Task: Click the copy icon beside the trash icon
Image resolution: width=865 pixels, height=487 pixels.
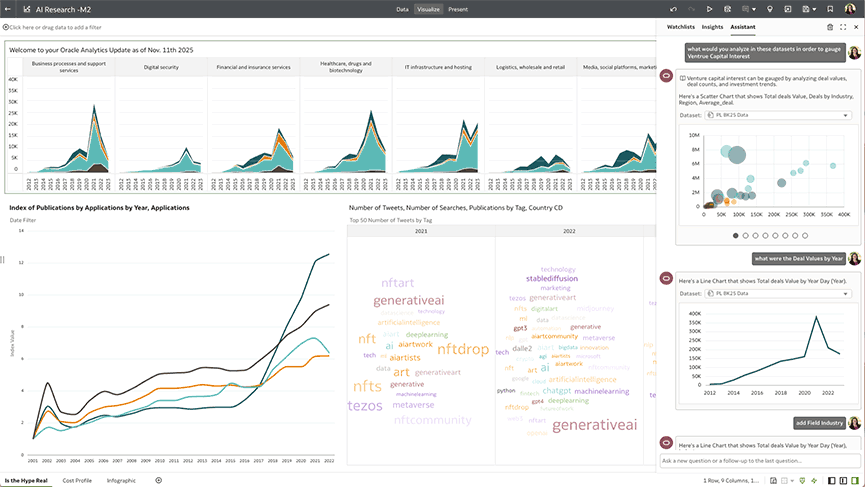Action: coord(843,27)
